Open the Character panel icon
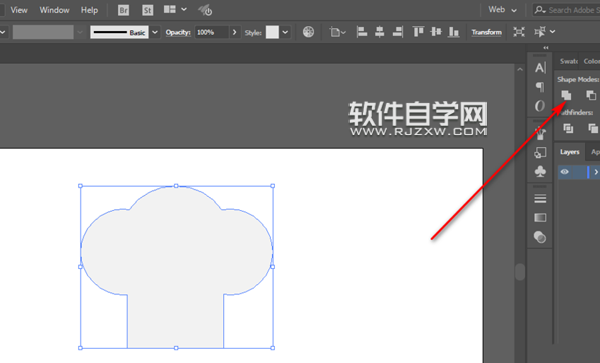Image resolution: width=600 pixels, height=363 pixels. 540,68
